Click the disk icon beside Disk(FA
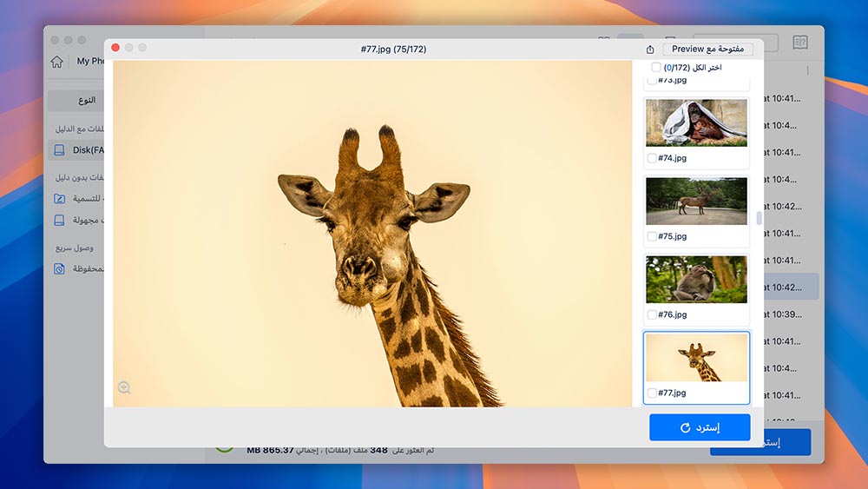 [59, 150]
